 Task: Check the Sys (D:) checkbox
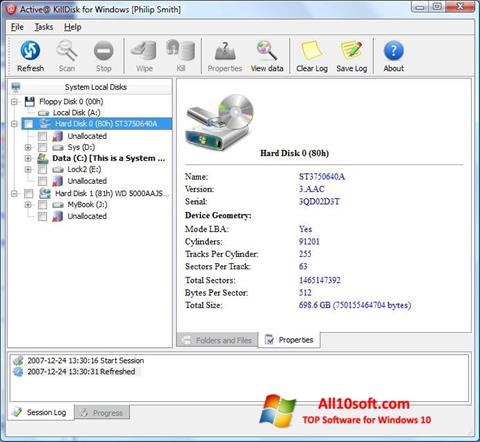click(42, 147)
